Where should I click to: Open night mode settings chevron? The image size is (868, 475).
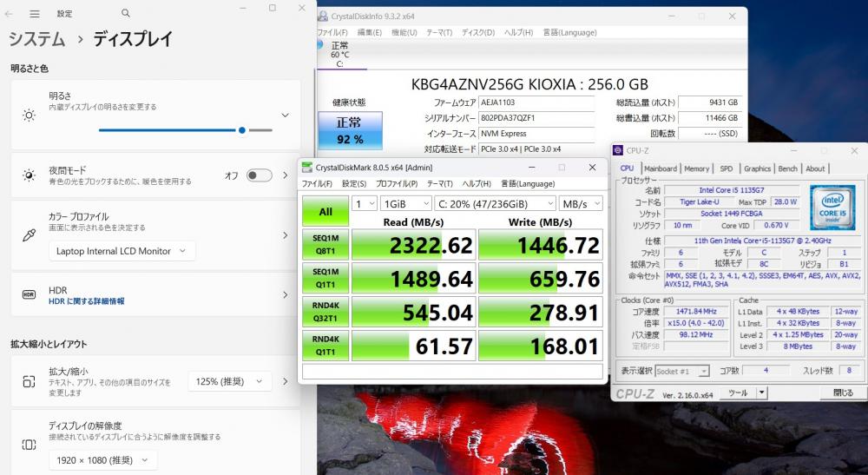pyautogui.click(x=286, y=175)
